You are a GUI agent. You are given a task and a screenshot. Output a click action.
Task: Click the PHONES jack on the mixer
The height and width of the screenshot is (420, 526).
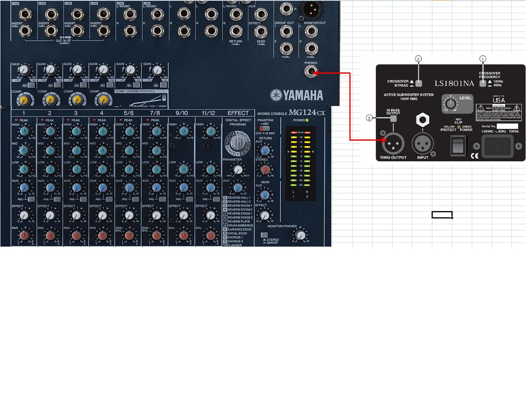pyautogui.click(x=310, y=73)
